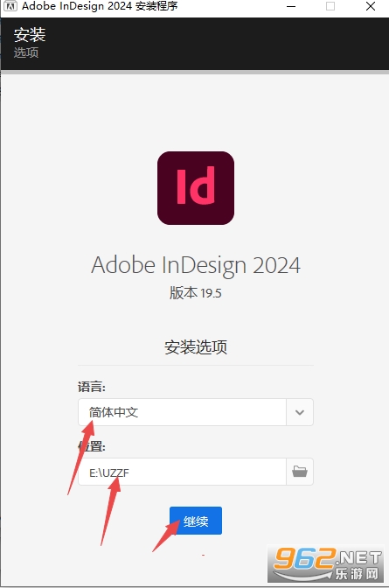This screenshot has width=389, height=588.
Task: Click the 继续 continue button
Action: point(196,521)
